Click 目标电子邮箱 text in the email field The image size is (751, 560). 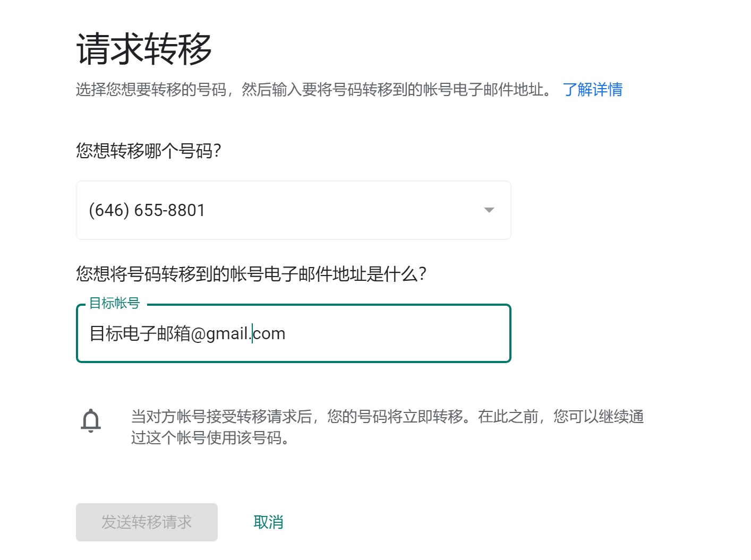coord(140,334)
